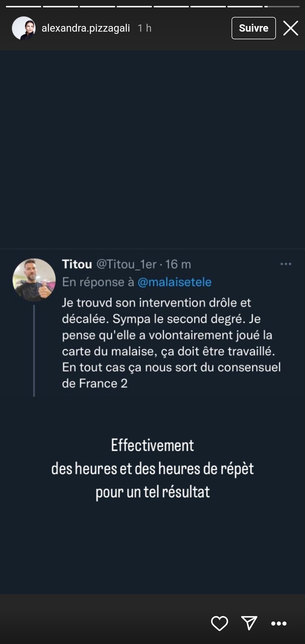The image size is (305, 644).
Task: Close the story viewer with the X
Action: coord(291,28)
